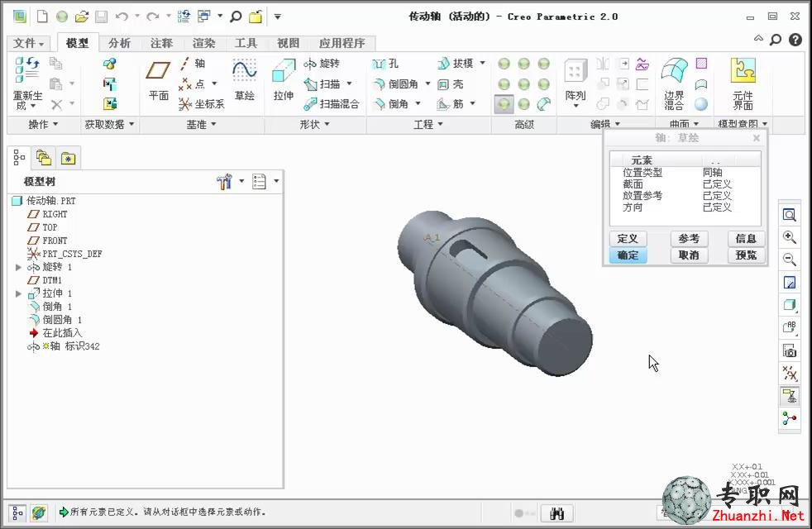This screenshot has width=812, height=529.
Task: Switch to the 分析 tab
Action: click(x=119, y=43)
